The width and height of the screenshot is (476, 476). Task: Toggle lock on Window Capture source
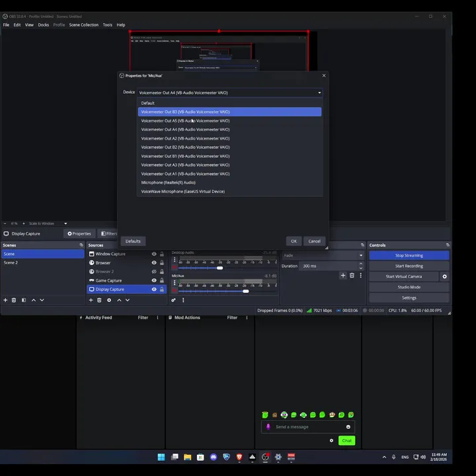(x=162, y=254)
